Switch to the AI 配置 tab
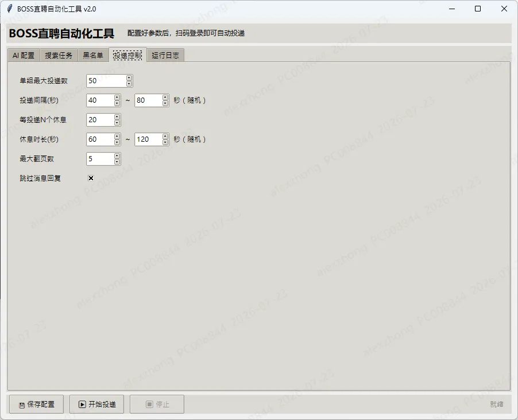518x420 pixels. tap(24, 55)
